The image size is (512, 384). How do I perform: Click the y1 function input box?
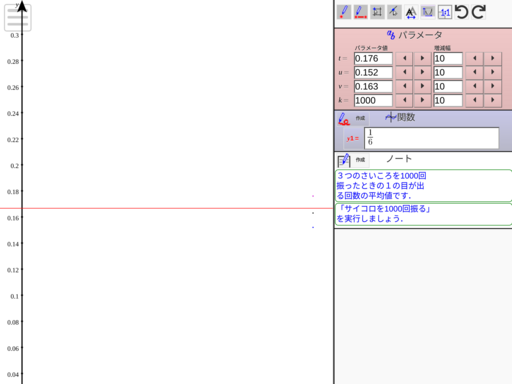tap(432, 138)
